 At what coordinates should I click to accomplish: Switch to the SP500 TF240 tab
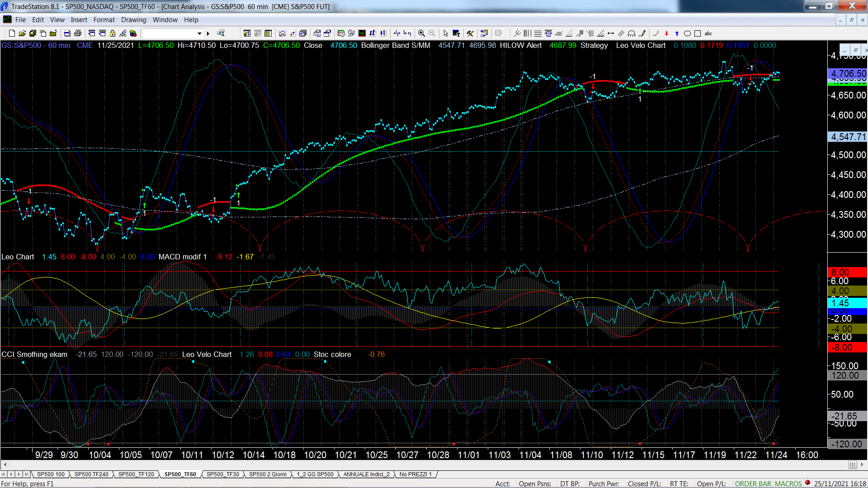91,474
